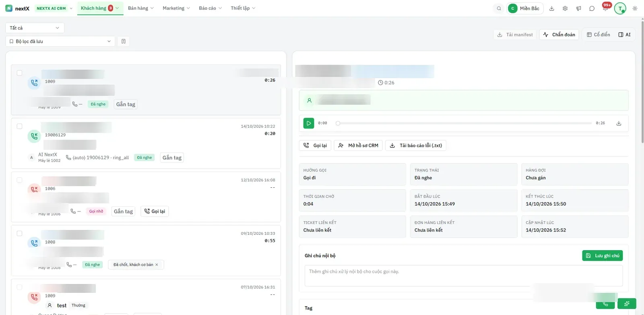Open the search magnifier in the top bar
This screenshot has height=315, width=644.
point(499,8)
